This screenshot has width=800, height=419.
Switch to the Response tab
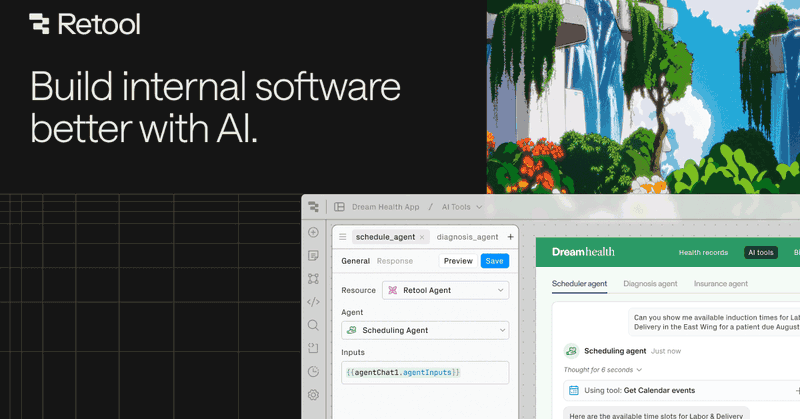point(395,261)
